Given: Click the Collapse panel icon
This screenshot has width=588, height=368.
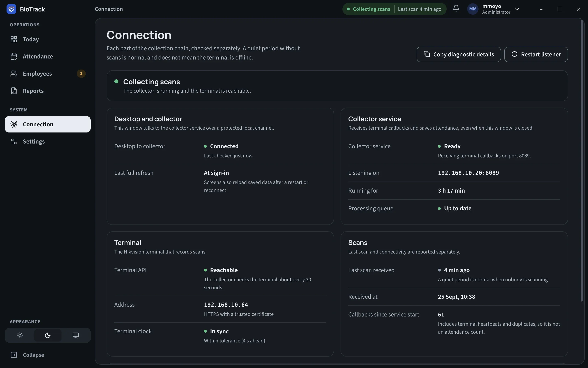Looking at the screenshot, I should (x=14, y=355).
